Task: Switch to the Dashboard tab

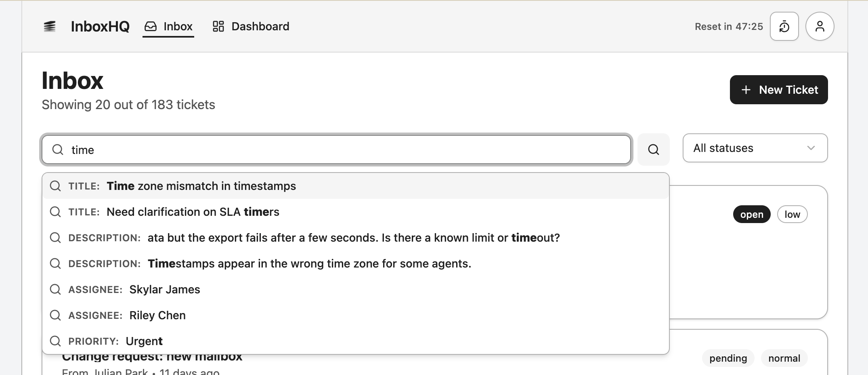Action: point(251,27)
